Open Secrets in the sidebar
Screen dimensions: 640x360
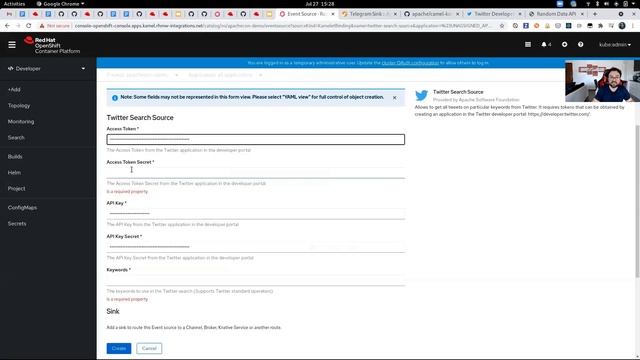click(x=17, y=224)
